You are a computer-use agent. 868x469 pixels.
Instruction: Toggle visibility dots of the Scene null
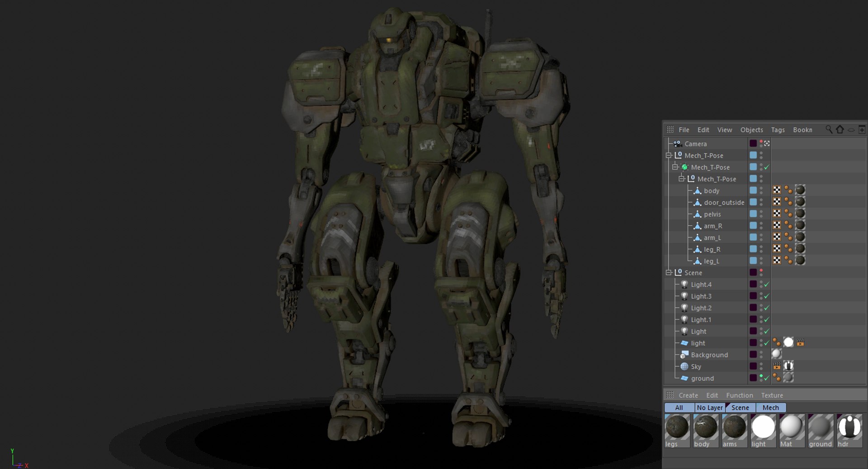761,272
